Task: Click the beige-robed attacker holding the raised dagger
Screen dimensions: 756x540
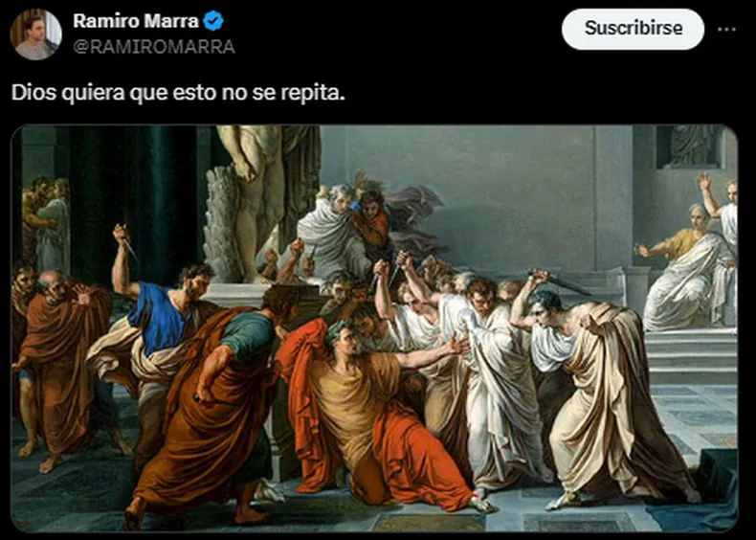Action: coord(603,395)
